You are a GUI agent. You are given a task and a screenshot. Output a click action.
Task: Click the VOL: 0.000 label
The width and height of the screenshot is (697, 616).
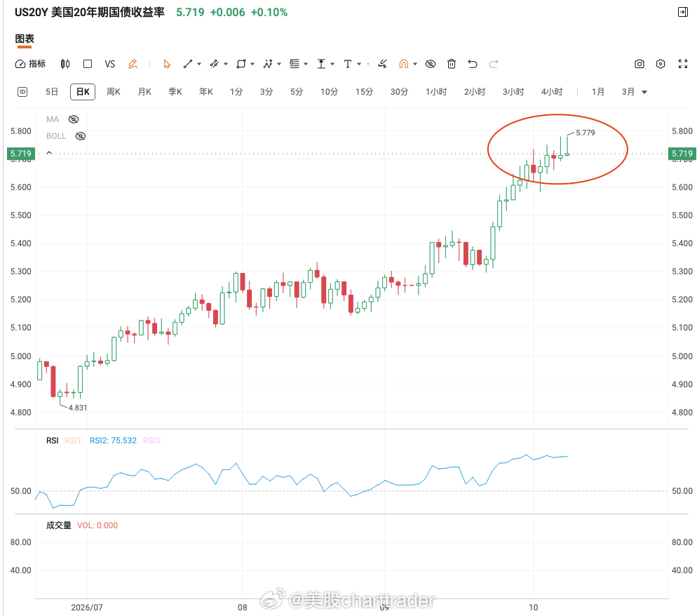97,525
